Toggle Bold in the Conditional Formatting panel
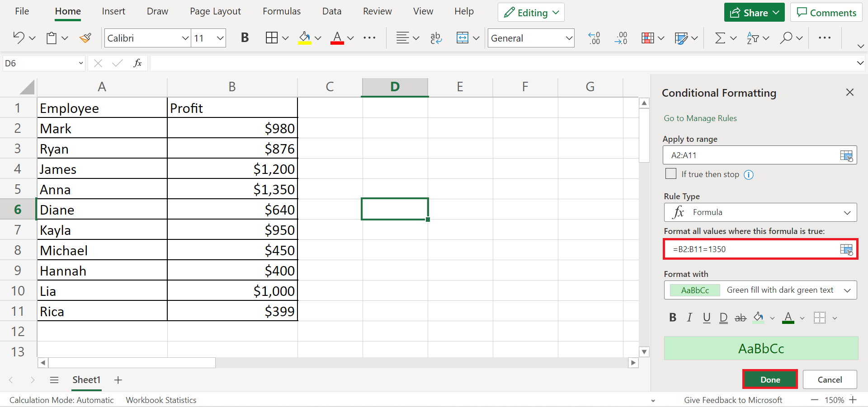Screen dimensions: 868x407 point(673,318)
